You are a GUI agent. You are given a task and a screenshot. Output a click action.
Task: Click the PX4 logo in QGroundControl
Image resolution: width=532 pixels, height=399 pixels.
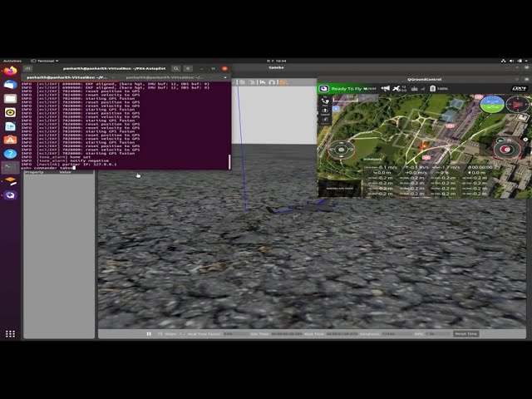[x=519, y=89]
